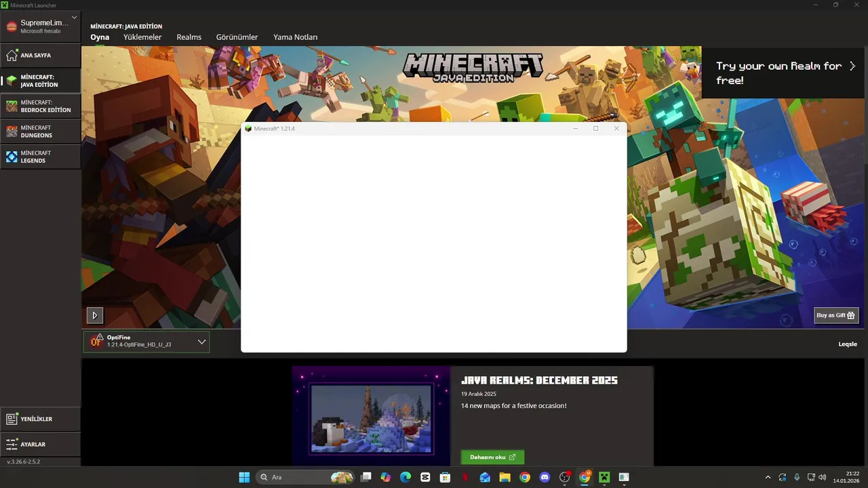Expand the SupremeLim account menu chevron
This screenshot has height=488, width=868.
[x=75, y=18]
